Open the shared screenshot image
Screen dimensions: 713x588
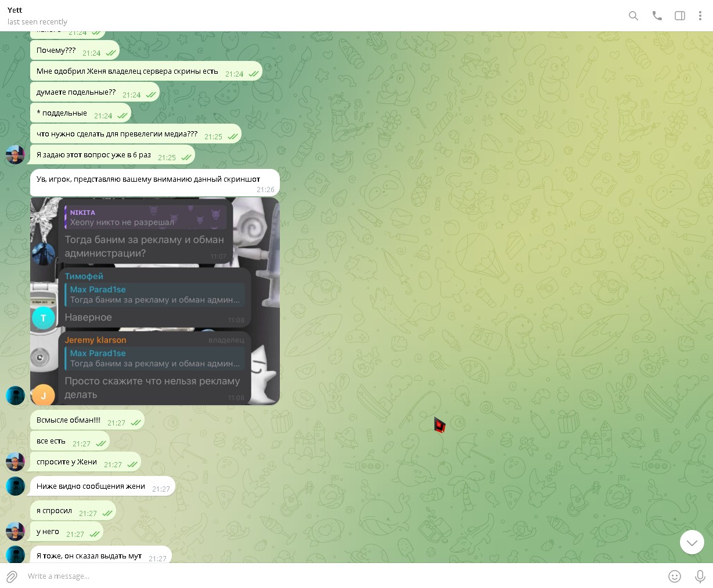(x=155, y=301)
